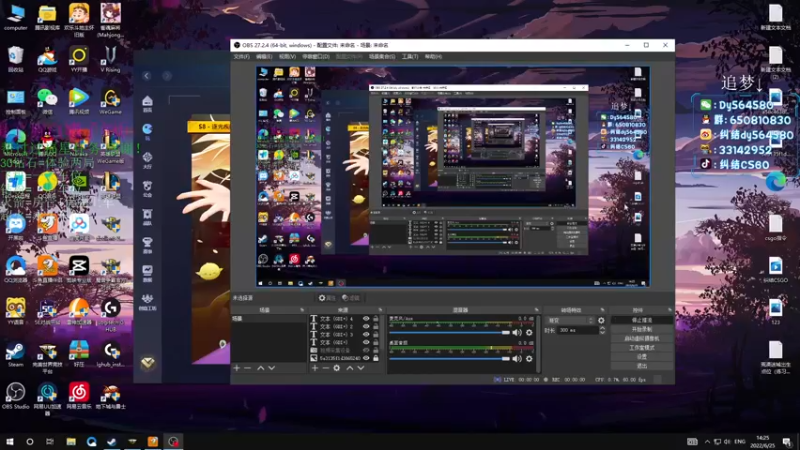This screenshot has height=450, width=800.
Task: Open Logitech G HUB desktop icon
Action: pos(110,312)
